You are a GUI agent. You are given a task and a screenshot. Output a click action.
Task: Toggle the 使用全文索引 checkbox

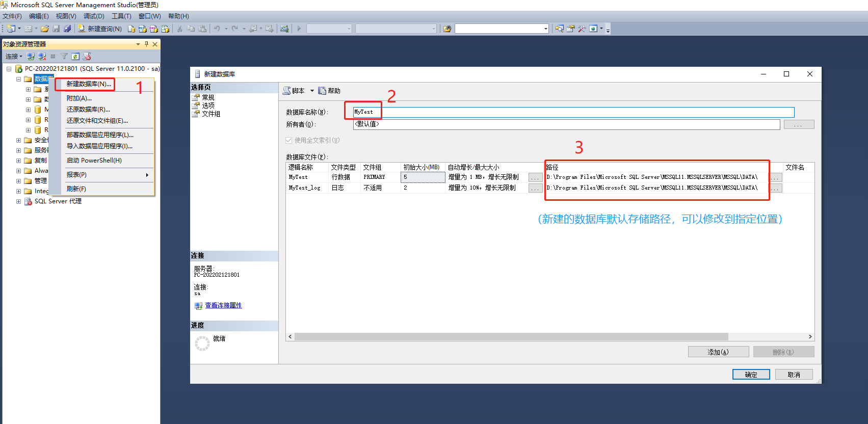point(289,140)
